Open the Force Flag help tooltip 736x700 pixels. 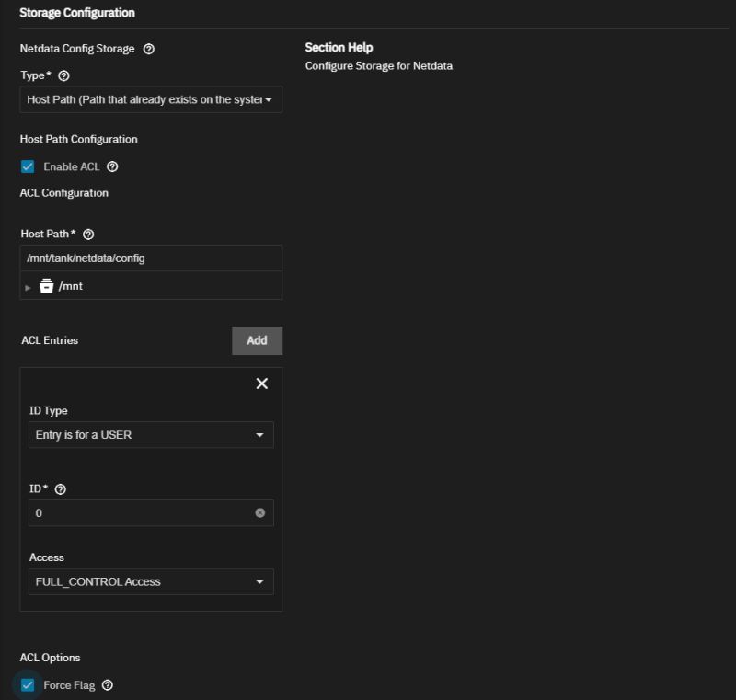click(x=108, y=685)
